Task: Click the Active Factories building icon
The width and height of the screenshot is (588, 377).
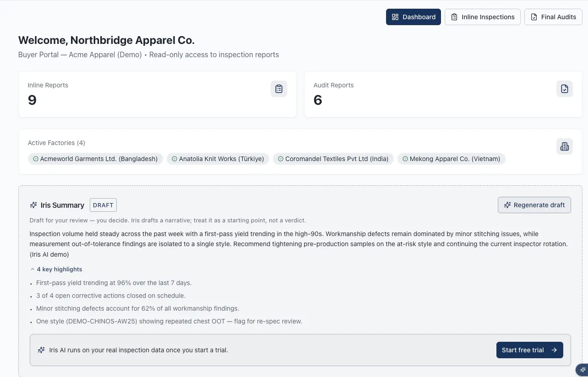Action: pyautogui.click(x=565, y=146)
